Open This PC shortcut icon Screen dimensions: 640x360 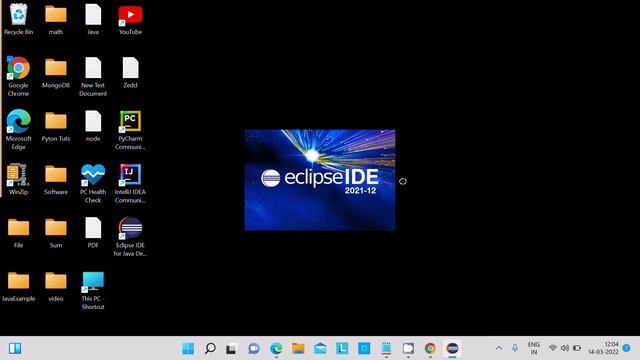click(x=93, y=290)
